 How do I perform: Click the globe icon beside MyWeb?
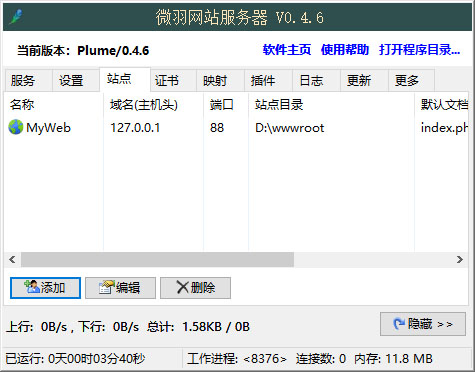pyautogui.click(x=15, y=127)
